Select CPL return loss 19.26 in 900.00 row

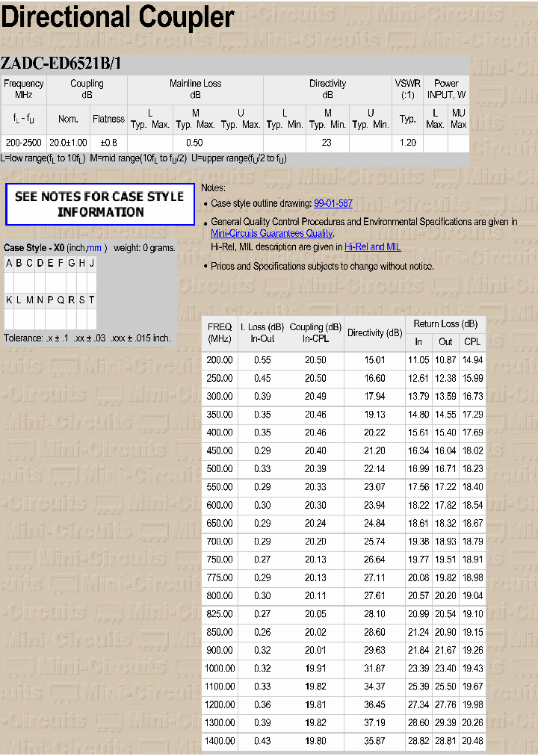click(x=472, y=651)
